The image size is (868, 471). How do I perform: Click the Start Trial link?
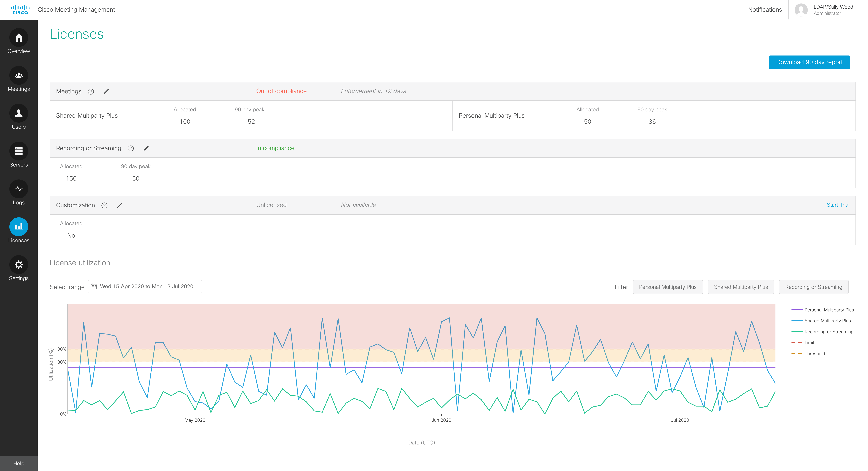pos(838,205)
